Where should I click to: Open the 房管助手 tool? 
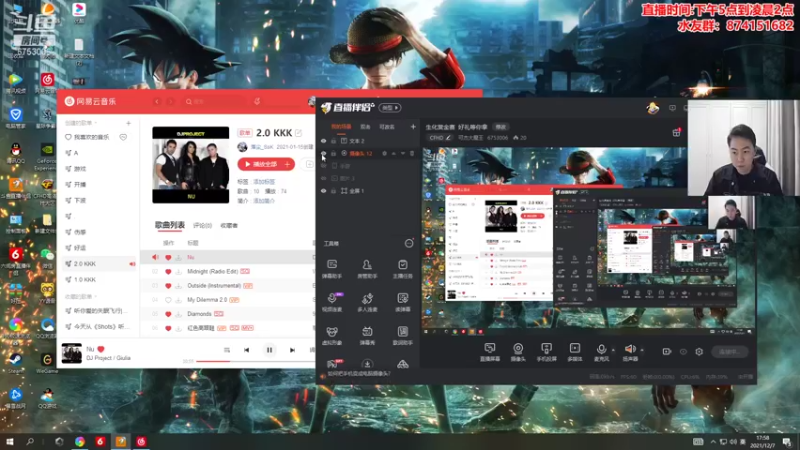point(367,268)
